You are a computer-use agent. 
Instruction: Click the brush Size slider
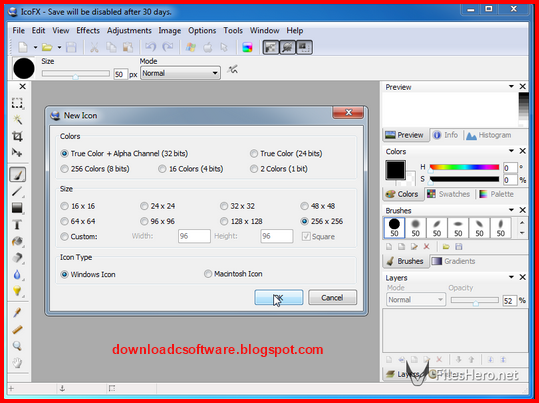(76, 74)
